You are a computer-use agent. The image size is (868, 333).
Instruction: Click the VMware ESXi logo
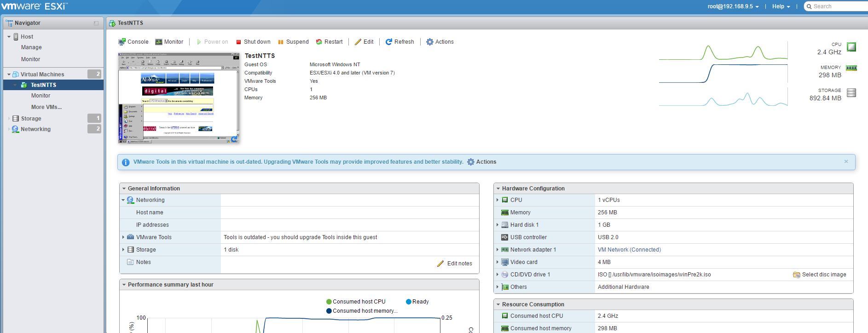pyautogui.click(x=35, y=6)
